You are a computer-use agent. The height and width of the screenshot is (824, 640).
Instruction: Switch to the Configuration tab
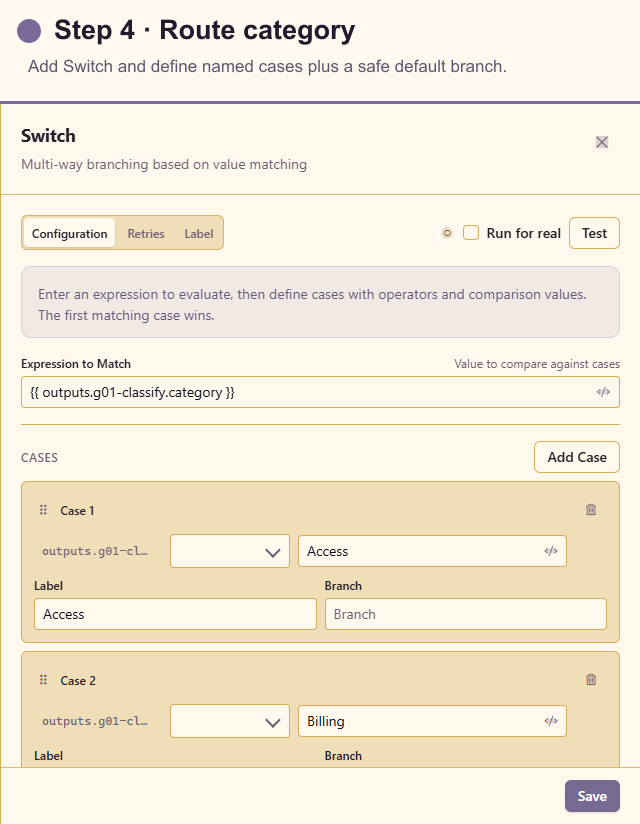[x=69, y=233]
